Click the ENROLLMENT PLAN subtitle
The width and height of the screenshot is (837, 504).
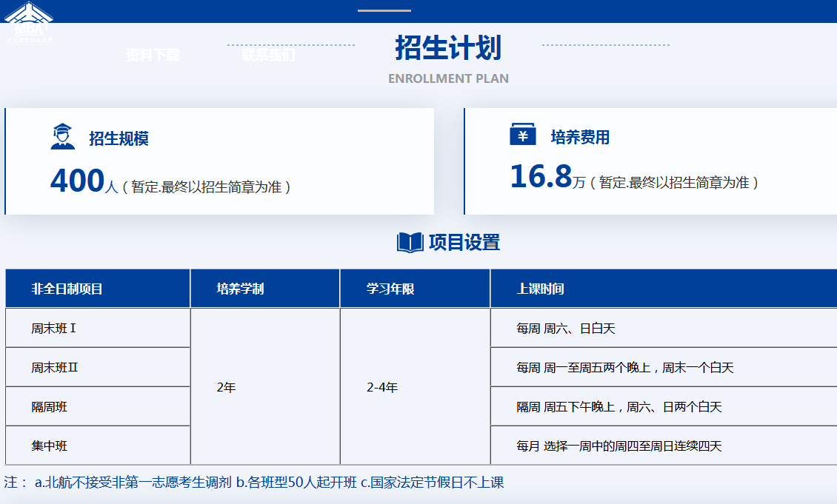(448, 78)
